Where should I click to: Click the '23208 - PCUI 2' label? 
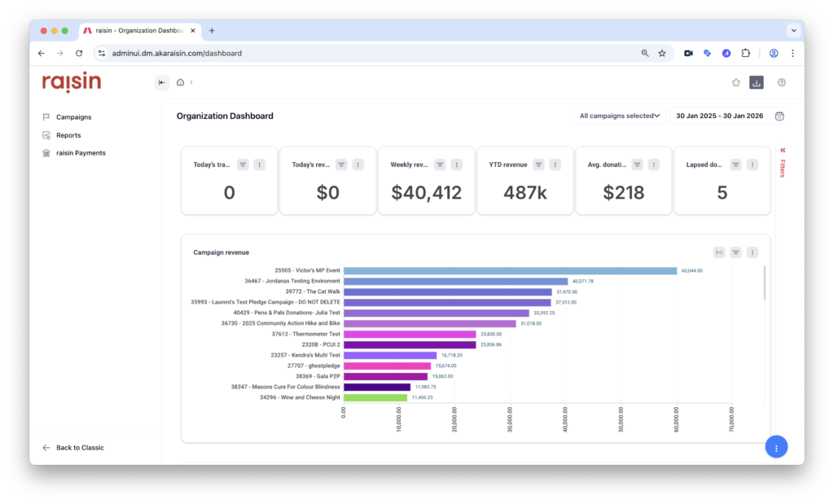coord(321,344)
